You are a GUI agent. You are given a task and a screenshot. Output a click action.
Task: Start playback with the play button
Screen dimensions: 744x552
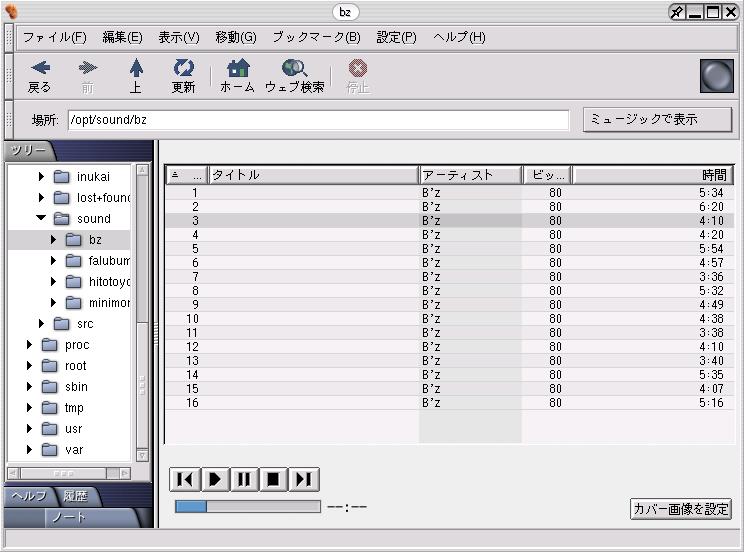(215, 479)
